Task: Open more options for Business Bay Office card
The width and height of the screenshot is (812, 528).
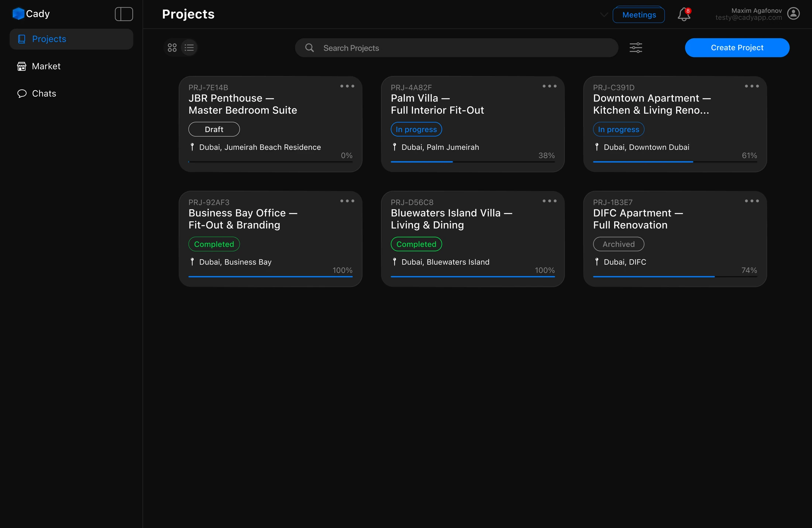Action: click(x=347, y=201)
